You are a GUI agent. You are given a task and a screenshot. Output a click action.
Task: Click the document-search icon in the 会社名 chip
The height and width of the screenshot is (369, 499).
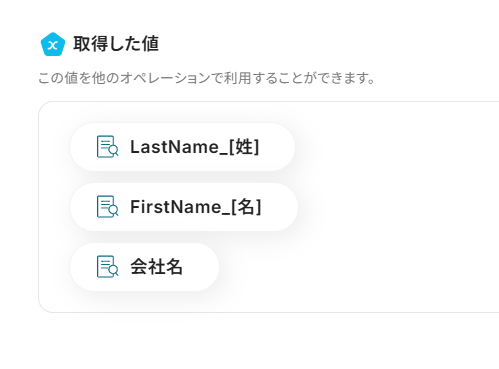point(107,266)
